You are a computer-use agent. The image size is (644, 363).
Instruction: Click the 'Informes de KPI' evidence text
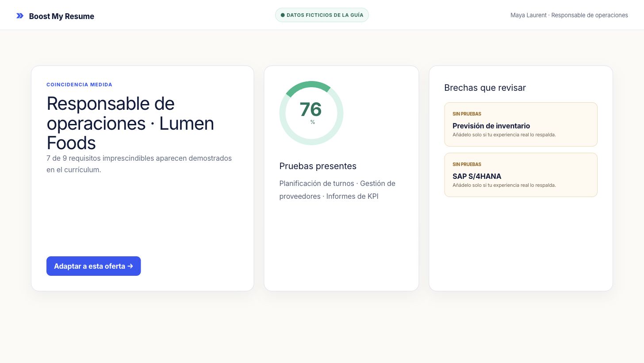(x=353, y=196)
